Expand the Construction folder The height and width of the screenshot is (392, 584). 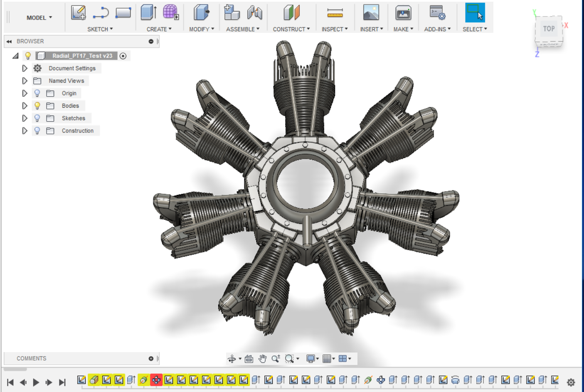(x=25, y=131)
